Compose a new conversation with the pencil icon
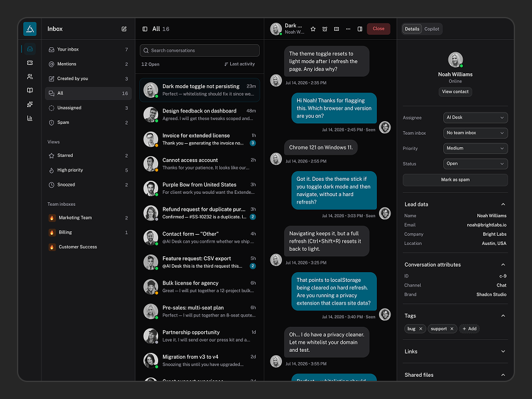 tap(124, 29)
